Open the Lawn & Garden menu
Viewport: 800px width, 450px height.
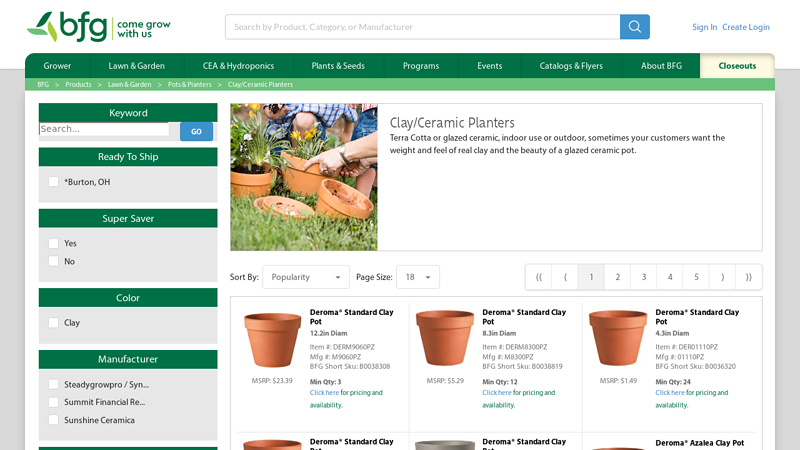click(x=136, y=66)
